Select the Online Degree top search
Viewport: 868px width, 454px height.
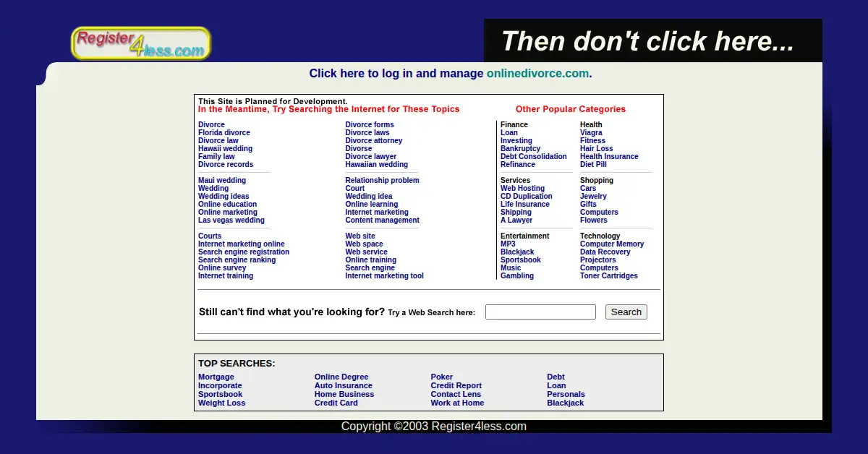(x=341, y=377)
